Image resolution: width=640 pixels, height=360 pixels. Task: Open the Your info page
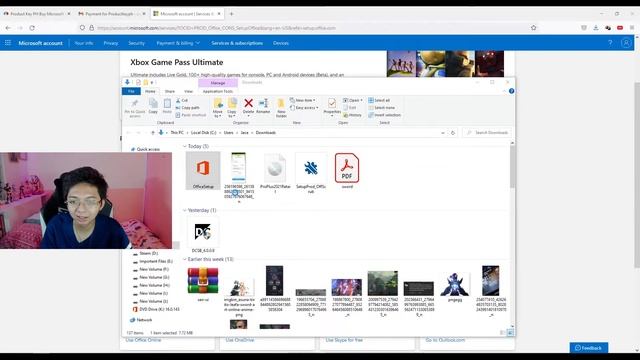click(84, 43)
